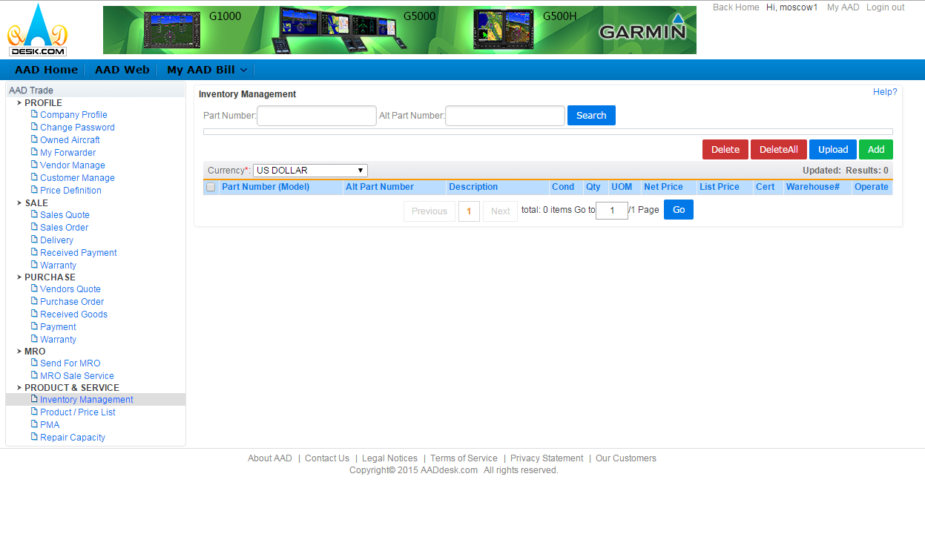Expand the My AAD Bill menu

pos(207,70)
